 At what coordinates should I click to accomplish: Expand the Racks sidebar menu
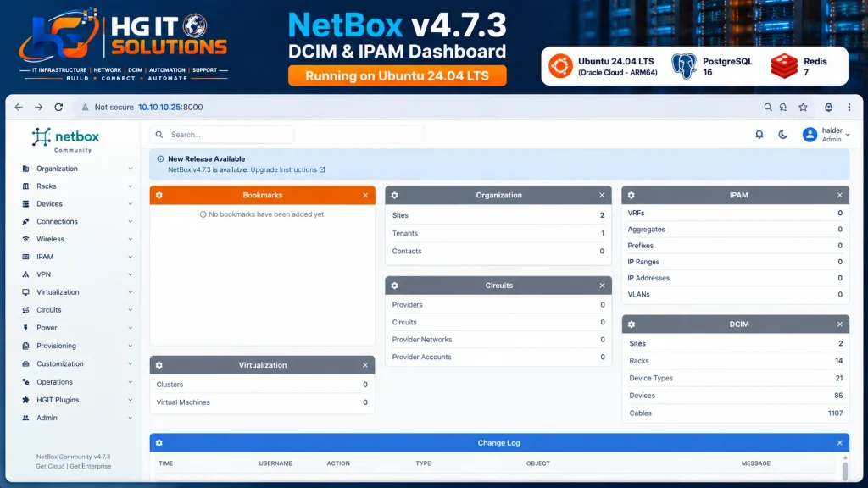pyautogui.click(x=77, y=186)
